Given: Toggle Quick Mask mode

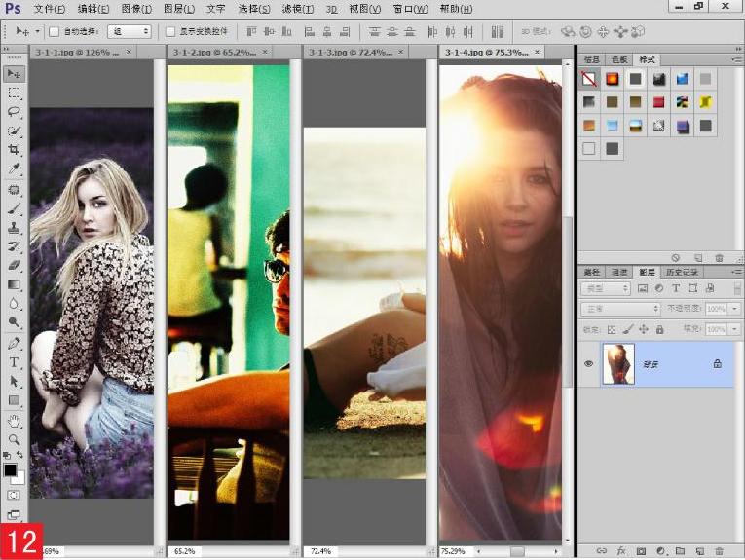Looking at the screenshot, I should [14, 496].
